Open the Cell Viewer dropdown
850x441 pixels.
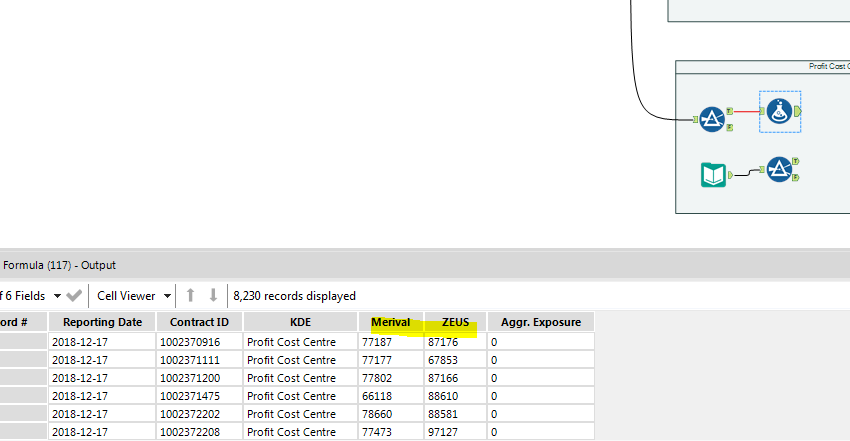pyautogui.click(x=168, y=296)
